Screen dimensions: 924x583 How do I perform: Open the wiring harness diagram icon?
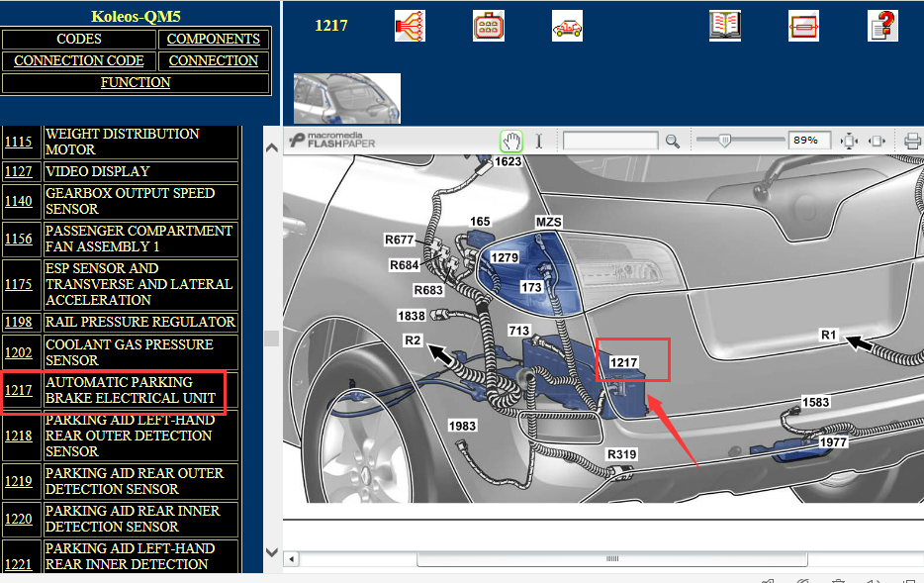point(410,26)
